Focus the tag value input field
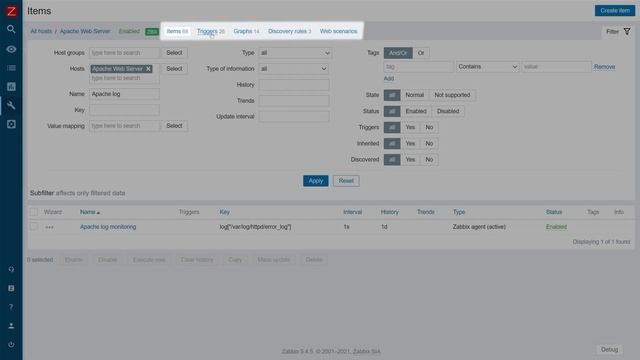Viewport: 640px width, 360px height. tap(556, 67)
